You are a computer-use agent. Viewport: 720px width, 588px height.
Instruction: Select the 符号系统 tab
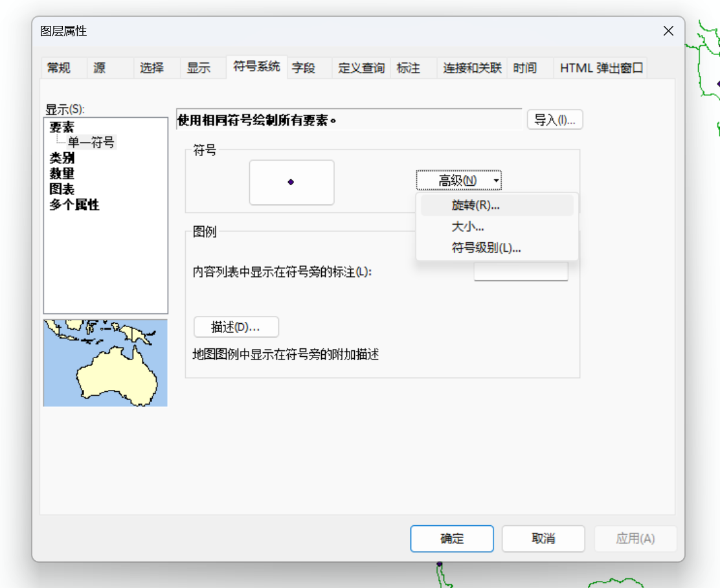(x=256, y=67)
